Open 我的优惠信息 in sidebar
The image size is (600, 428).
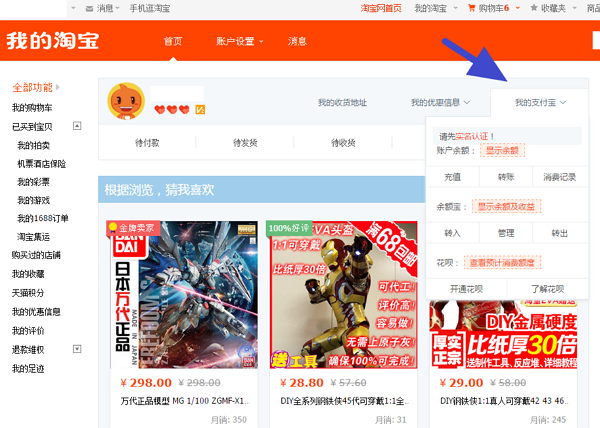pos(36,312)
